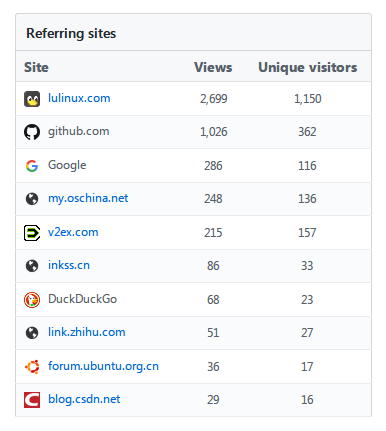Open the link.zhihu.com link

click(x=87, y=332)
